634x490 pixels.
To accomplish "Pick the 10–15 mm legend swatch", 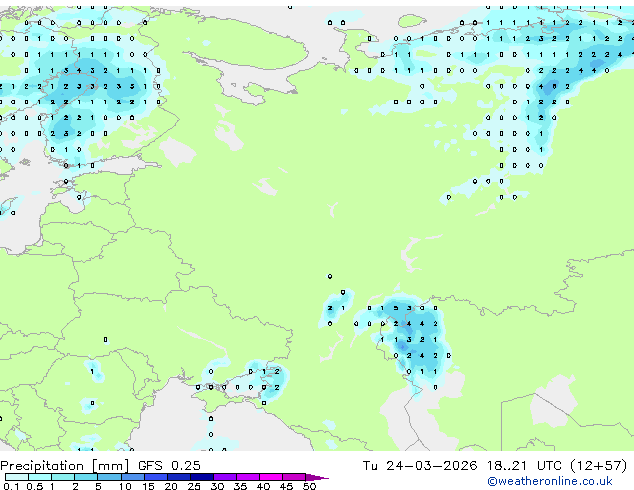I will coord(133,477).
